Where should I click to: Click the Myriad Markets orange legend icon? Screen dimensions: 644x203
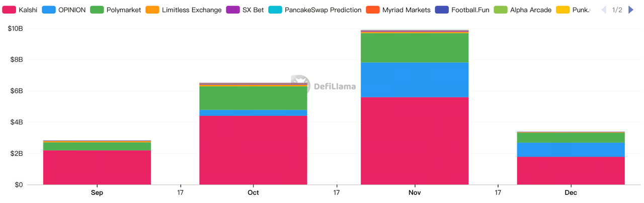point(373,10)
